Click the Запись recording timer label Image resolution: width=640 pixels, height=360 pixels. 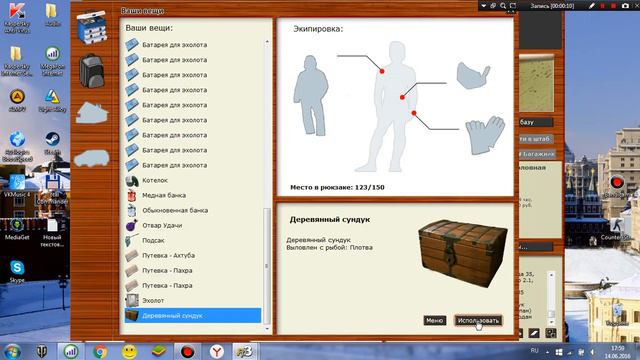[x=552, y=6]
